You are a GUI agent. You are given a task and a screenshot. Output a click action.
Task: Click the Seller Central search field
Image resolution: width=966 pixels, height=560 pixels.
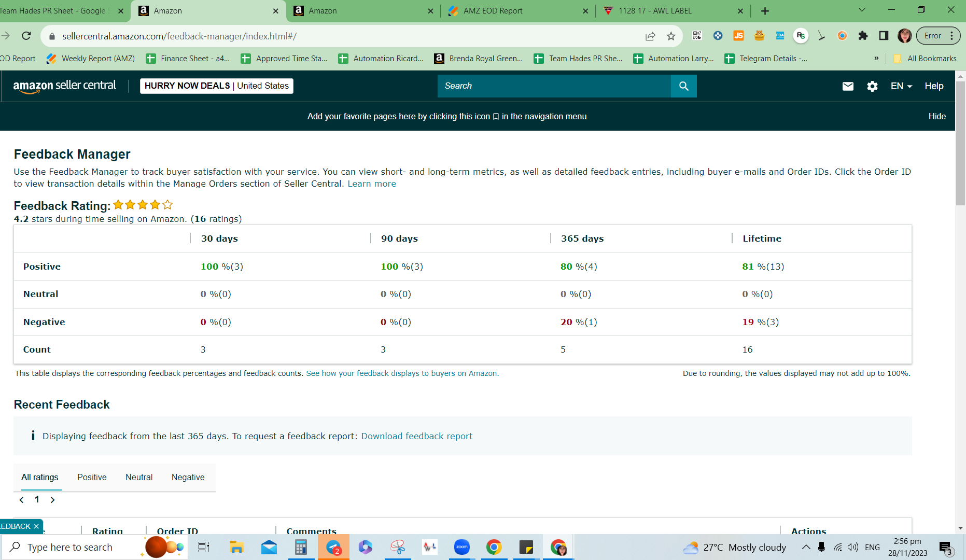click(554, 86)
